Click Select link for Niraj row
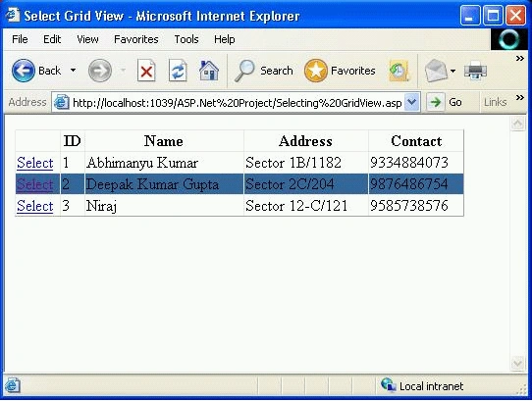Image resolution: width=532 pixels, height=401 pixels. 35,206
